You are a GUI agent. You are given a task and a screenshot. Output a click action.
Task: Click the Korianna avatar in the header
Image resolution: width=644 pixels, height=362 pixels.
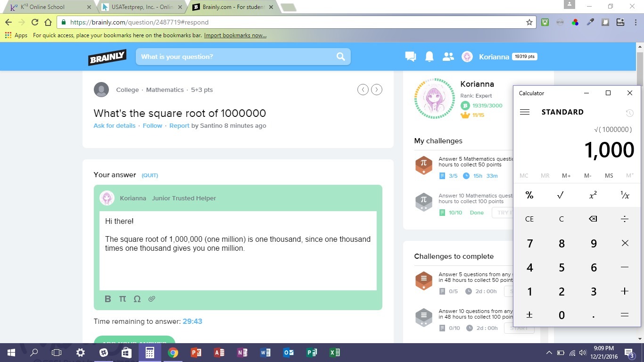pyautogui.click(x=467, y=57)
